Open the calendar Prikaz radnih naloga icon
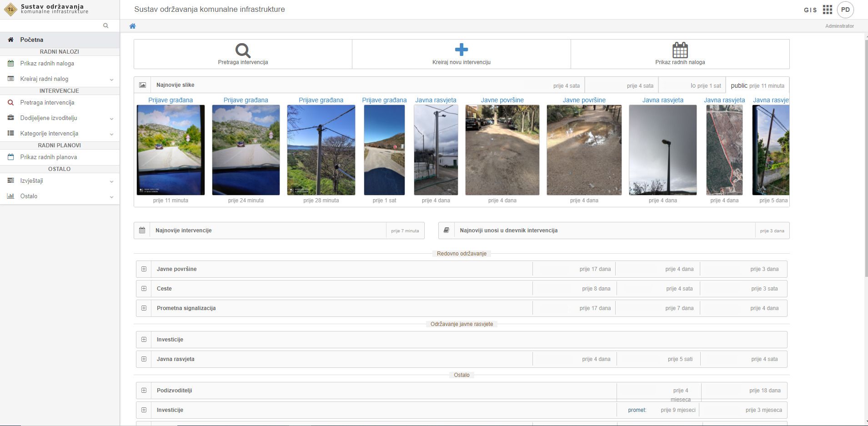The height and width of the screenshot is (426, 868). (680, 50)
